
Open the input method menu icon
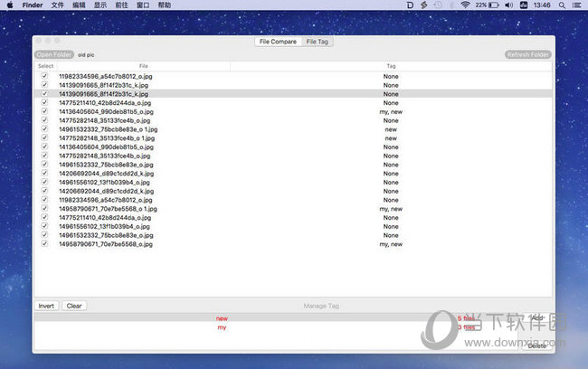point(524,5)
